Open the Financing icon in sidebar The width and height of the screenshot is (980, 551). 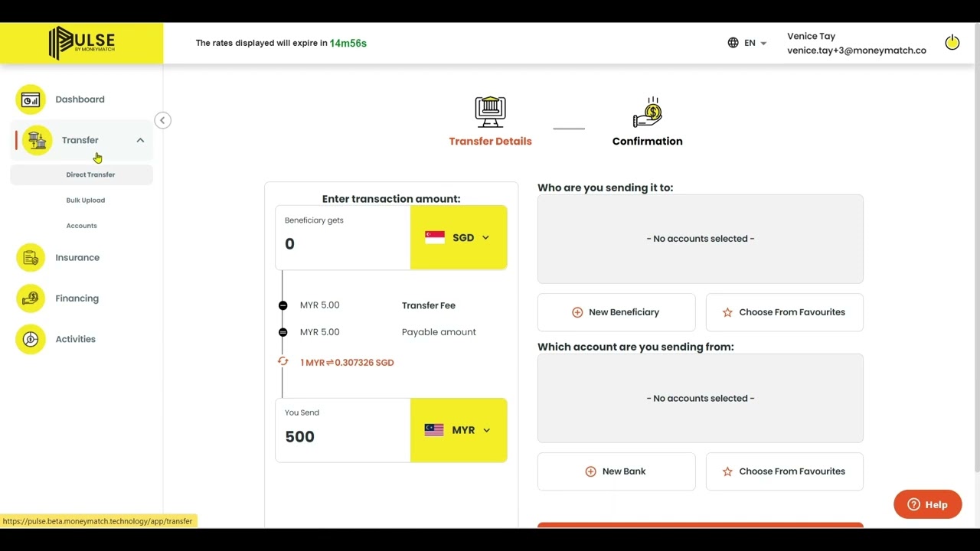[31, 298]
